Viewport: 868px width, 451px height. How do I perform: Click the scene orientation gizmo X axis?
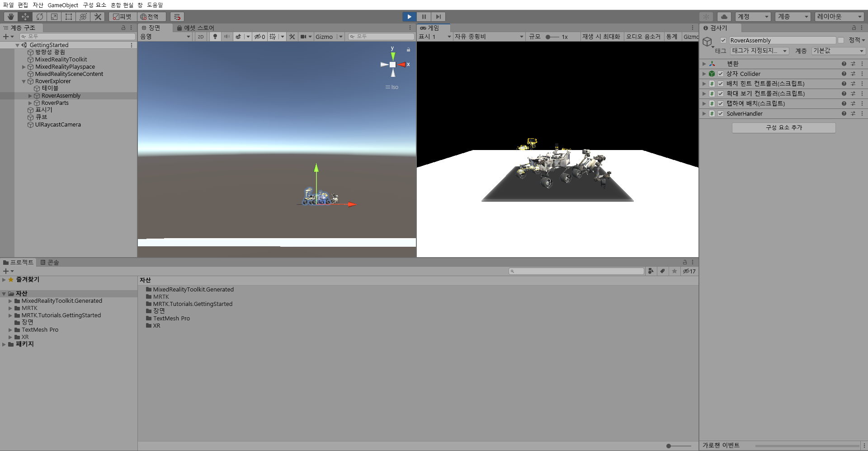click(402, 65)
